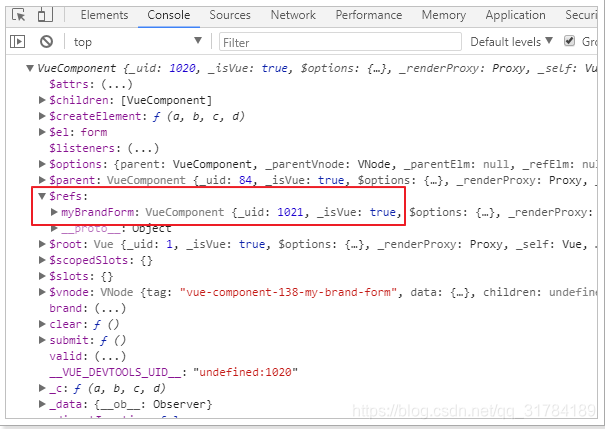
Task: Expand the $slots property
Action: click(42, 276)
